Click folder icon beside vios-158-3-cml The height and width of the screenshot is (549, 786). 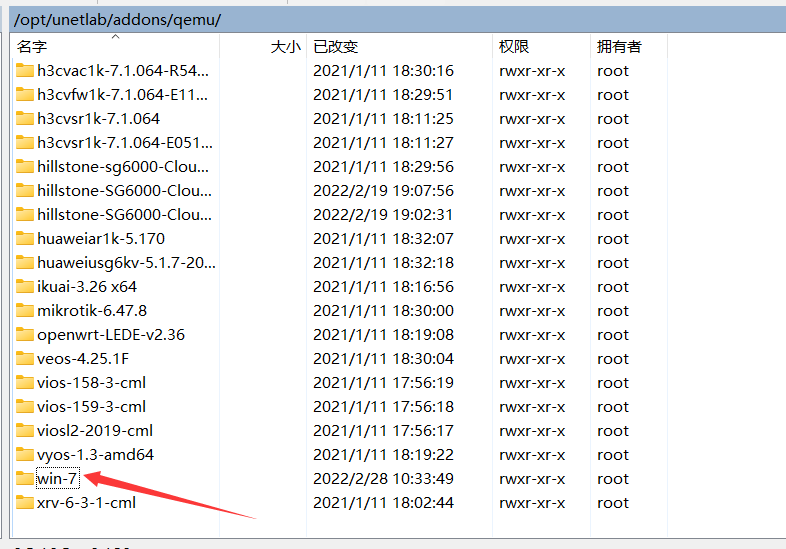(x=25, y=383)
